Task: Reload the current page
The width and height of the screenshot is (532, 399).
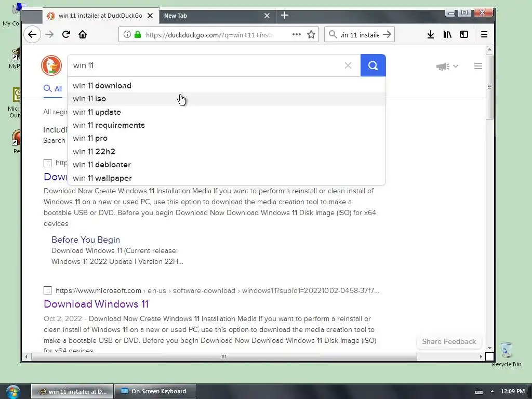Action: pyautogui.click(x=66, y=34)
